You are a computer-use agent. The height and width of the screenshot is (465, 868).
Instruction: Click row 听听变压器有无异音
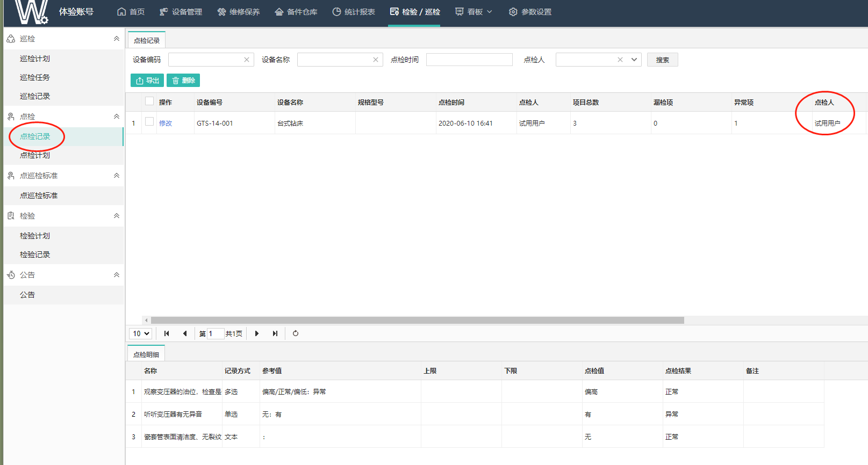click(x=475, y=415)
